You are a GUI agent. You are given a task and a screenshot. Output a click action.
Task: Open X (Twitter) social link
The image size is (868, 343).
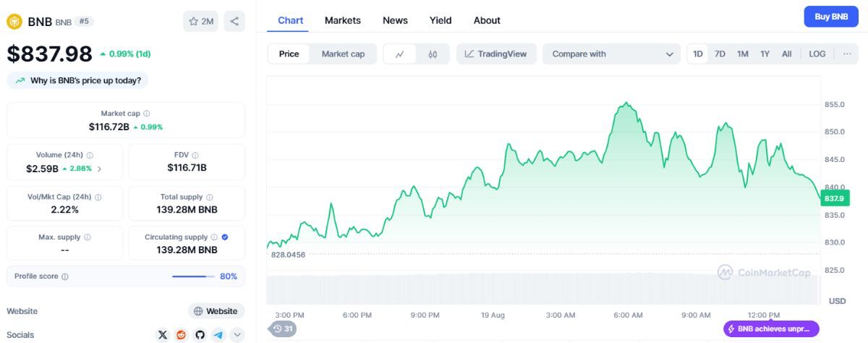(x=163, y=335)
